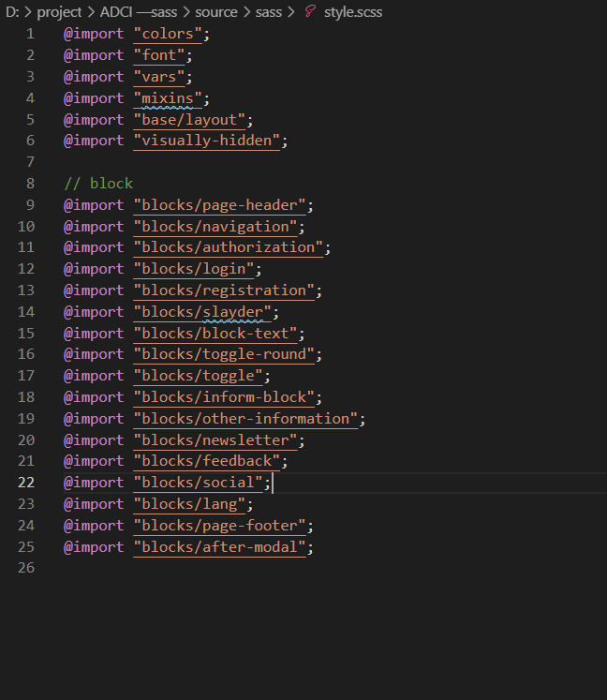Click line number 22 in gutter
The width and height of the screenshot is (607, 700).
26,483
